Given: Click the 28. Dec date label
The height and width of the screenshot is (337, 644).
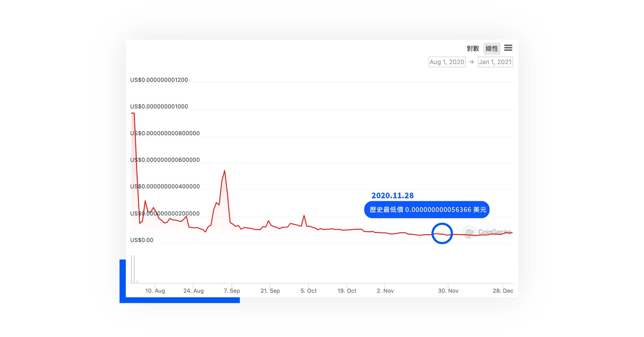Looking at the screenshot, I should (x=503, y=291).
